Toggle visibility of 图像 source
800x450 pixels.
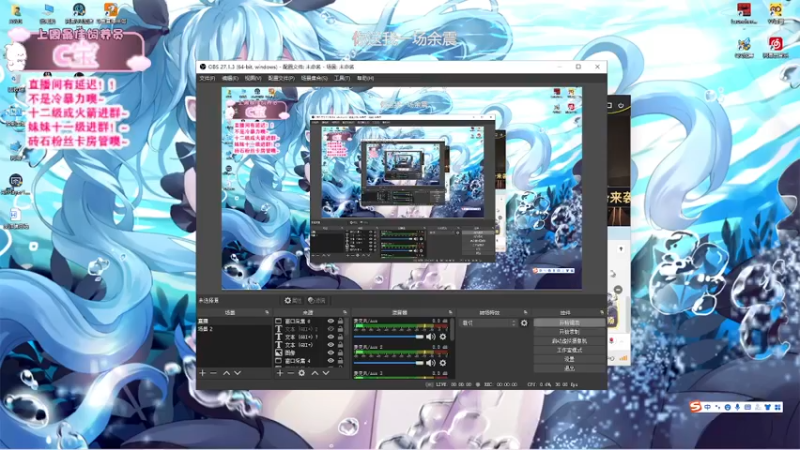[331, 353]
